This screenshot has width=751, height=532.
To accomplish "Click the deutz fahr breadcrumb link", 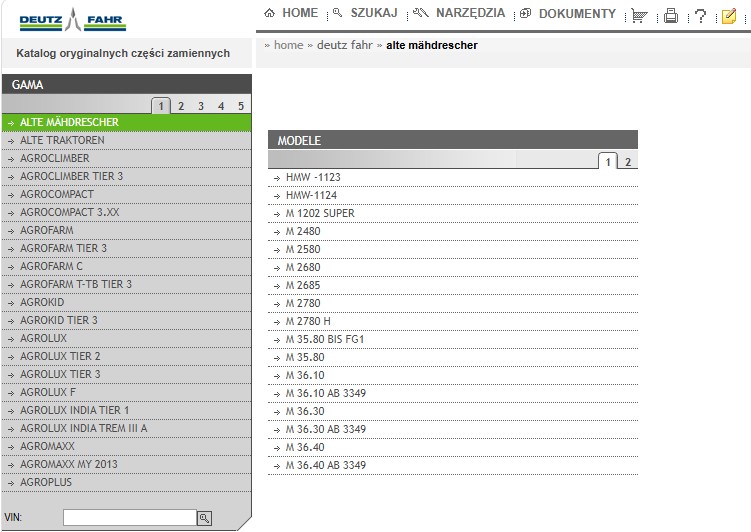I will click(345, 45).
